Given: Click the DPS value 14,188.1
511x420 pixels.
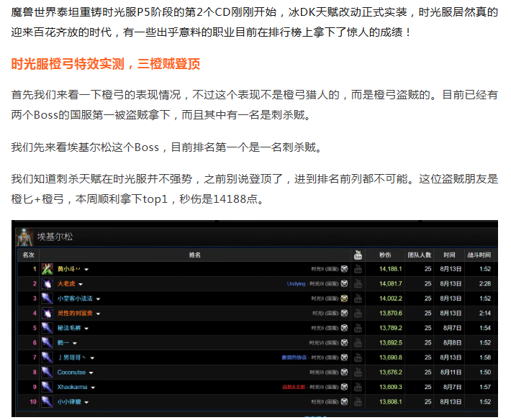Looking at the screenshot, I should 390,269.
